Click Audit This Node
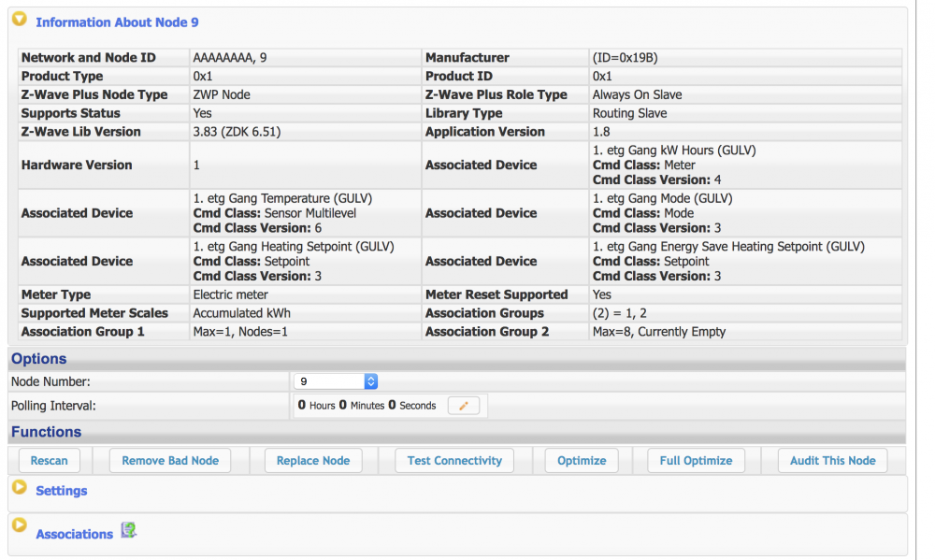 (832, 460)
